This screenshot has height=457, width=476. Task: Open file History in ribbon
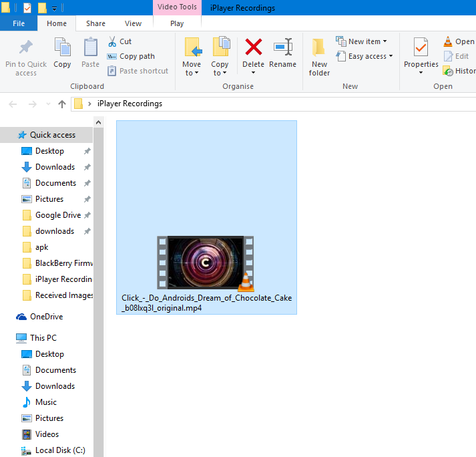(459, 71)
